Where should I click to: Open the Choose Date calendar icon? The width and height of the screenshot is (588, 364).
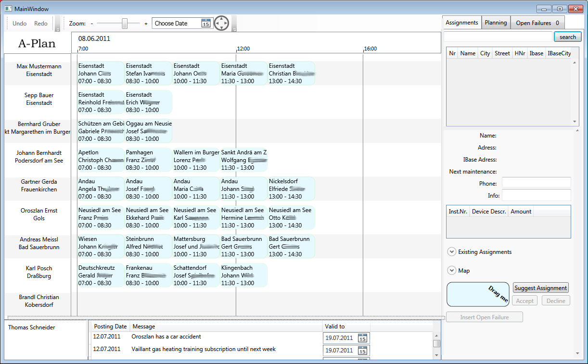click(205, 24)
